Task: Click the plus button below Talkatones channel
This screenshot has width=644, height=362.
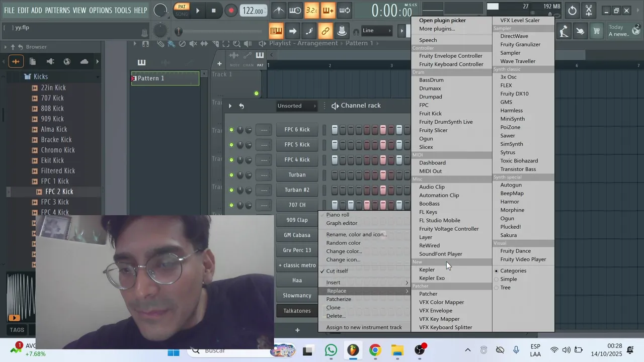Action: coord(297,330)
